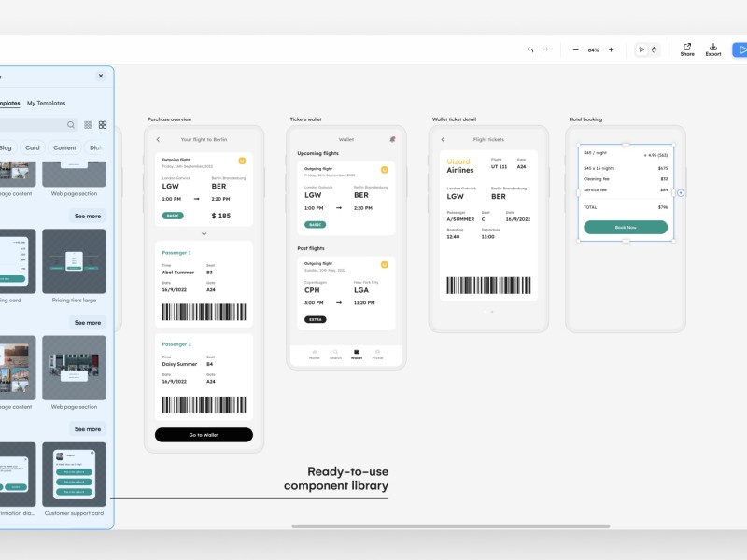Click the Uizard Airlines logo text
The width and height of the screenshot is (747, 560).
pyautogui.click(x=460, y=166)
